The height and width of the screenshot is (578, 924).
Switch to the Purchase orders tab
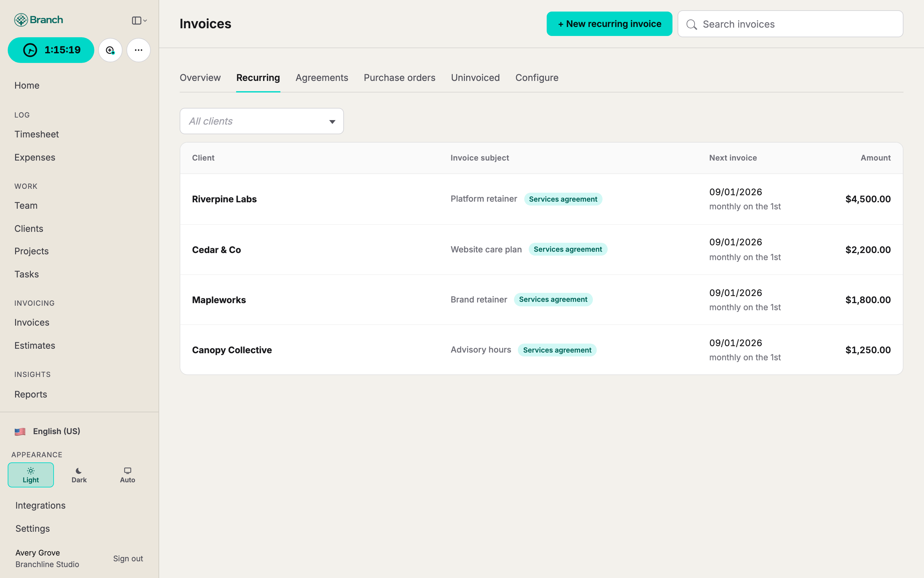coord(399,78)
